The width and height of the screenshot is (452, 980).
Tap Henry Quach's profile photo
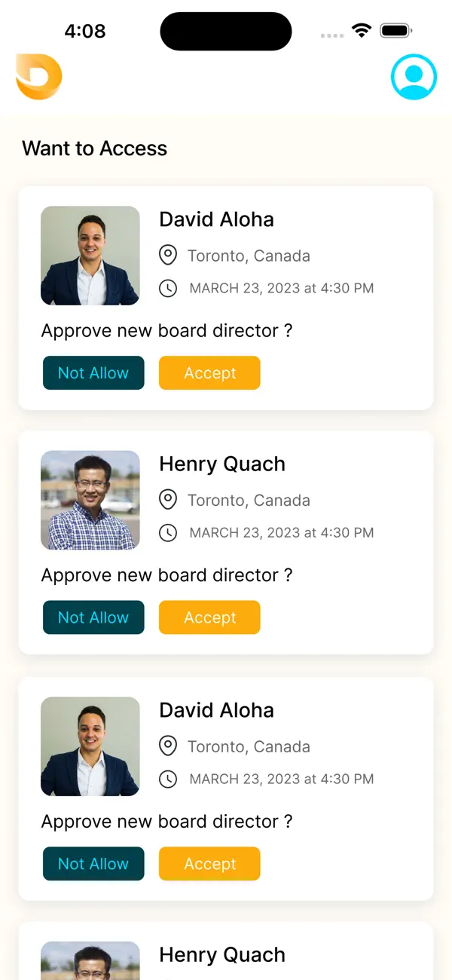pyautogui.click(x=90, y=499)
